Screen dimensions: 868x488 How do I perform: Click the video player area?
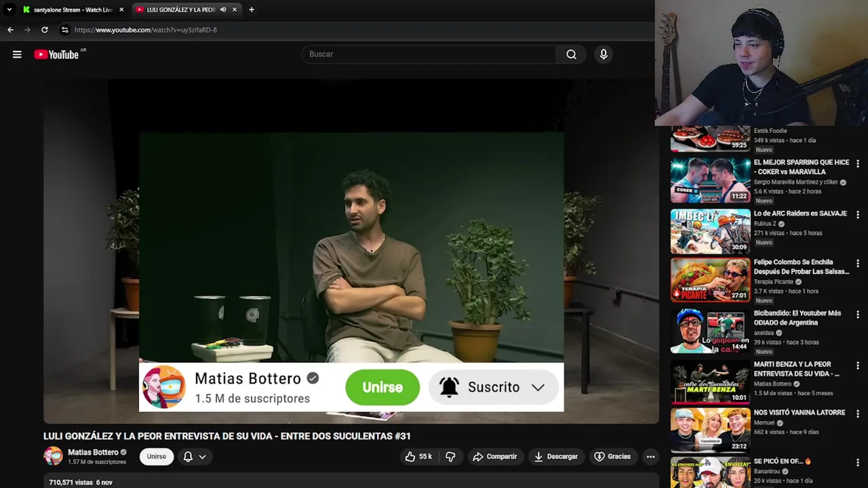351,251
